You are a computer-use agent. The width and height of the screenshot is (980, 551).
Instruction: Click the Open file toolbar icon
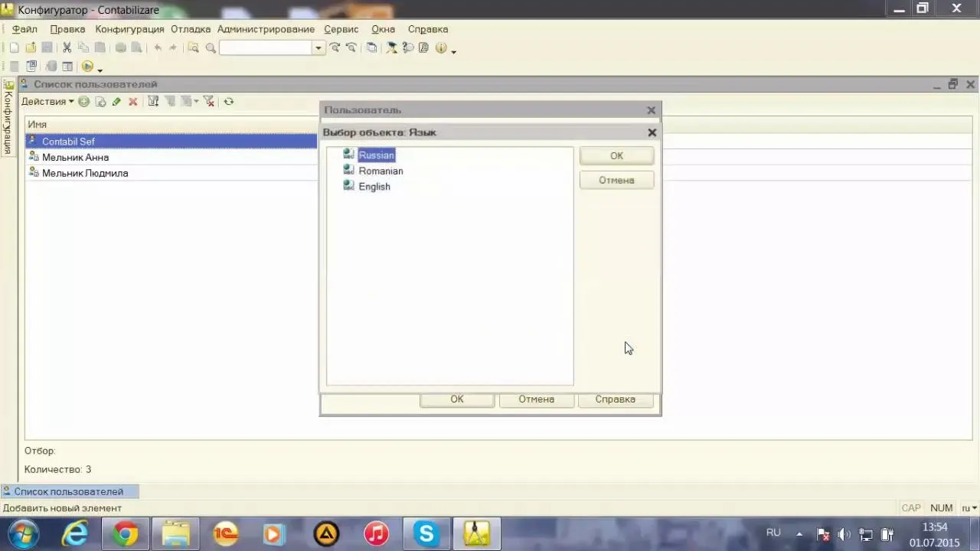(x=31, y=47)
